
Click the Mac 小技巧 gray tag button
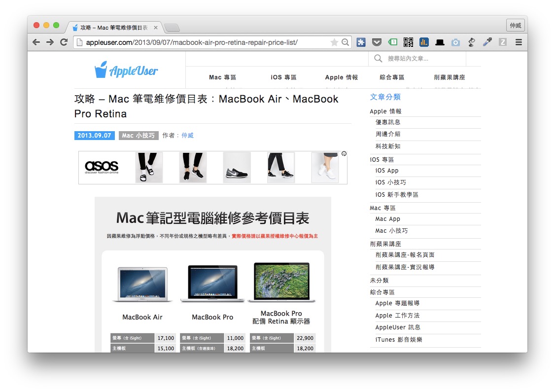pyautogui.click(x=138, y=136)
